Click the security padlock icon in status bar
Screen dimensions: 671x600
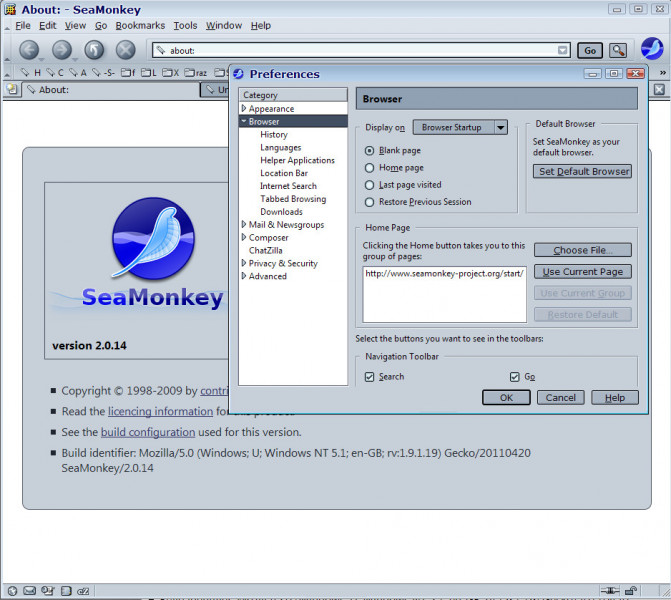(630, 591)
